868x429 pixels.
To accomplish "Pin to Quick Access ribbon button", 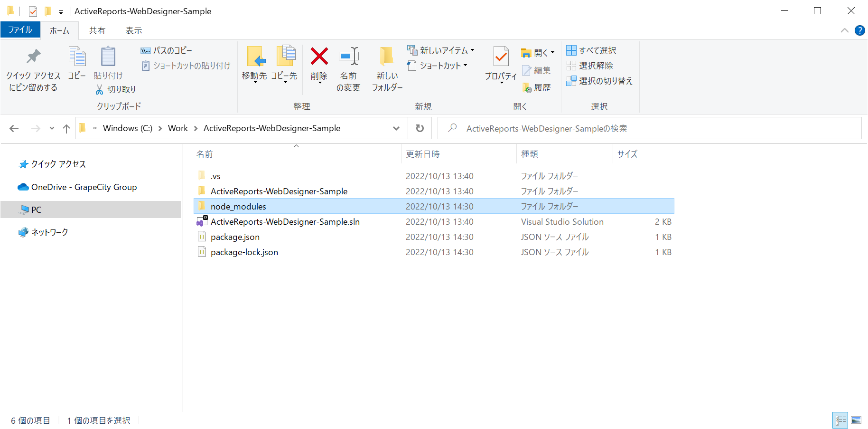I will (x=33, y=69).
